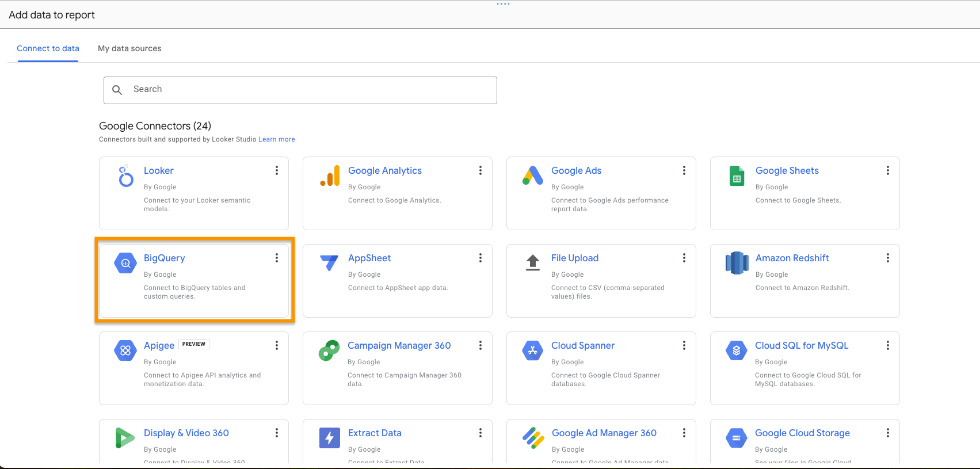
Task: Open the Google Cloud Storage three-dot menu
Action: (888, 433)
